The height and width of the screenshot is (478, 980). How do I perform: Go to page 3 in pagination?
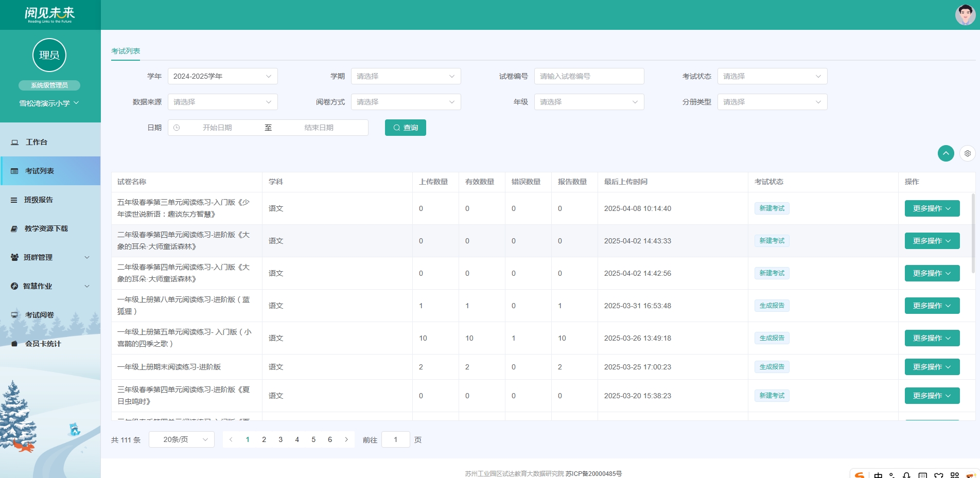[x=281, y=439]
